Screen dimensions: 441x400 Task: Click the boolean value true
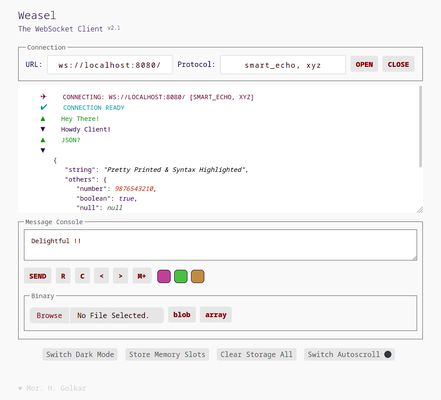[127, 198]
